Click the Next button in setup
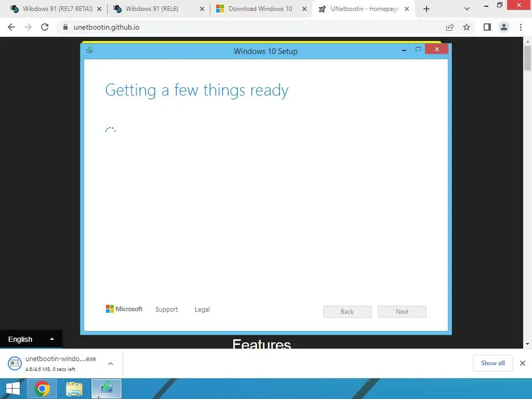The image size is (532, 399). click(x=402, y=312)
